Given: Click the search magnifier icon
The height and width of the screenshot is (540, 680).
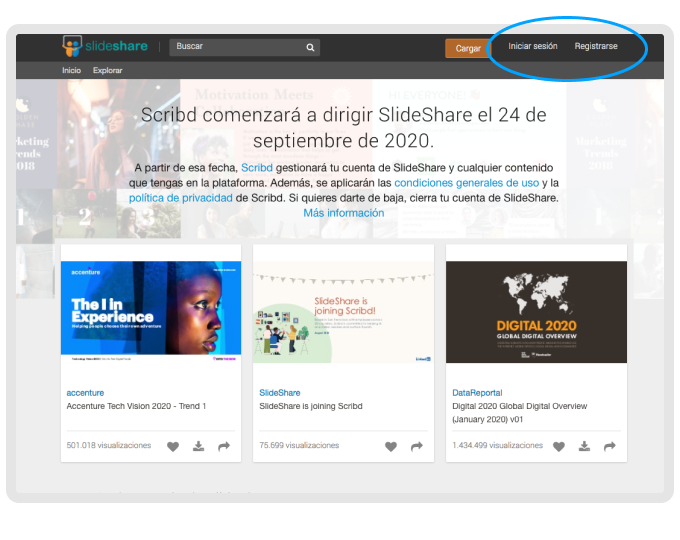Looking at the screenshot, I should pyautogui.click(x=310, y=47).
